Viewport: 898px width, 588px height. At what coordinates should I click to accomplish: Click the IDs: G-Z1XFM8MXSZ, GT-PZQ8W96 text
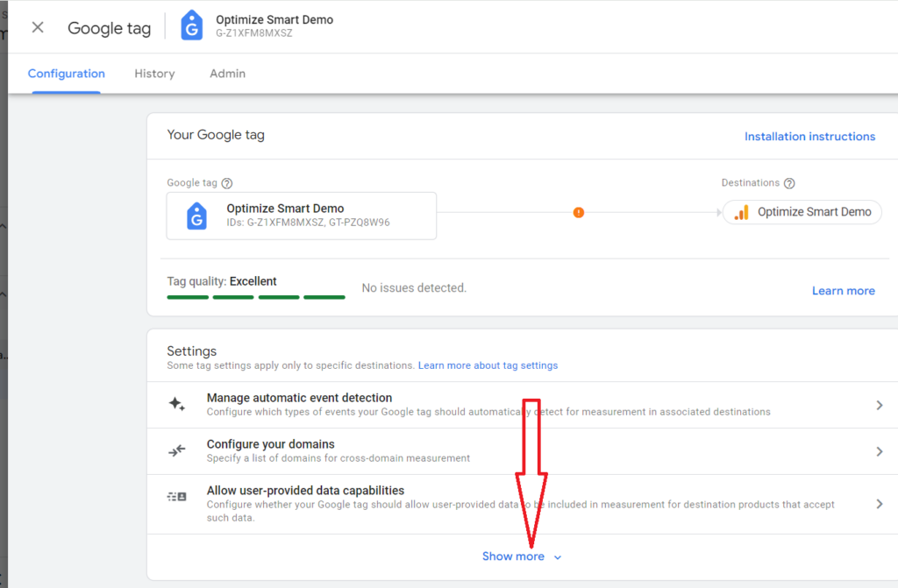pos(308,223)
